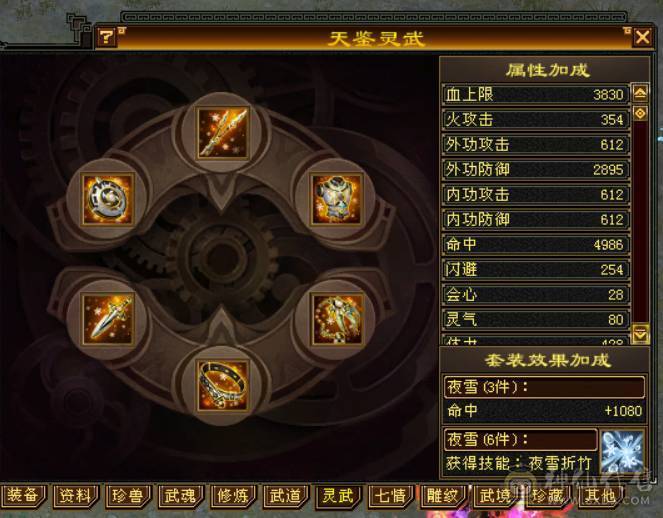The image size is (663, 518).
Task: Click the 夜雪折竹 skill icon
Action: (x=622, y=451)
